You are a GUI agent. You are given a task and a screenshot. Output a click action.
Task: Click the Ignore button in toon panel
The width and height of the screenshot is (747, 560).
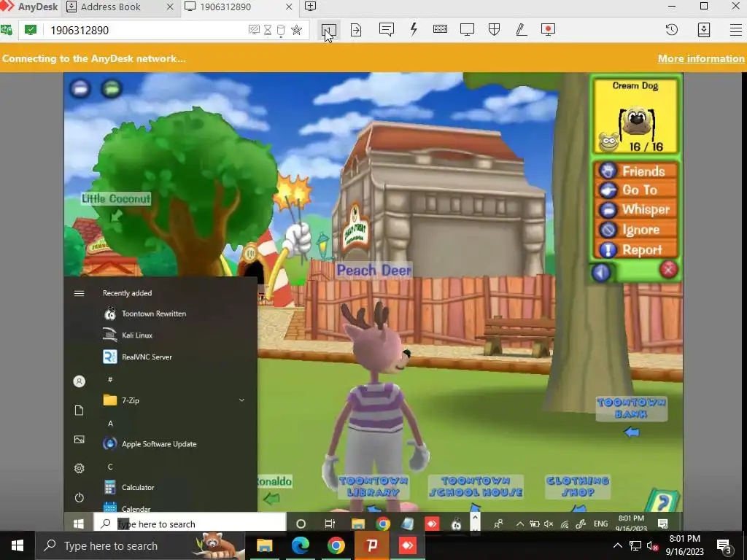(x=635, y=230)
